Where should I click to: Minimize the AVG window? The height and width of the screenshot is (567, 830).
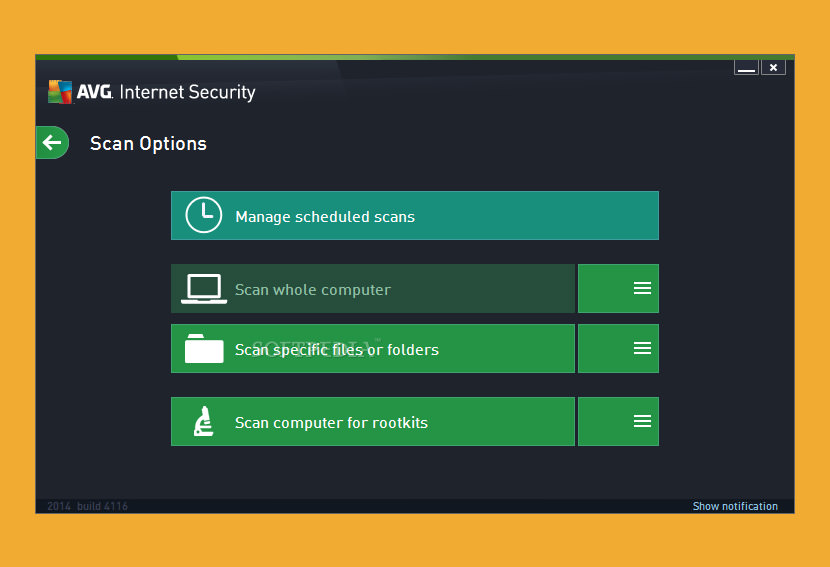pyautogui.click(x=746, y=67)
